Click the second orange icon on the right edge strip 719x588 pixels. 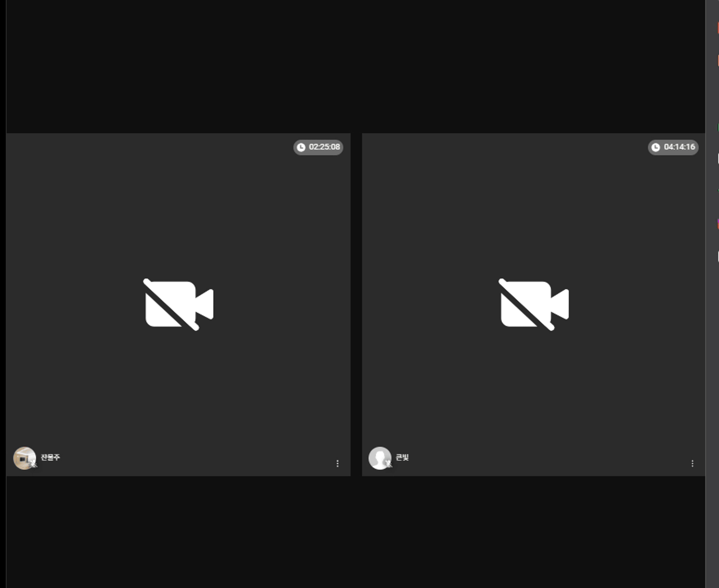point(718,60)
